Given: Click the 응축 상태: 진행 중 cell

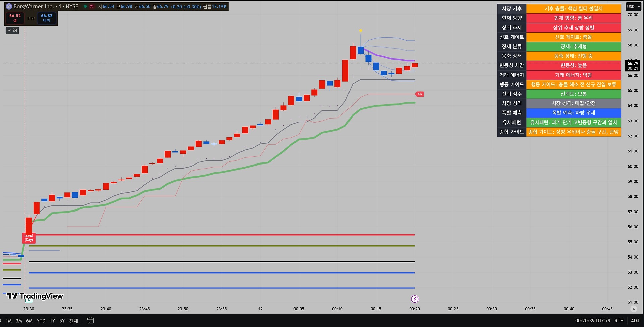Looking at the screenshot, I should (574, 56).
